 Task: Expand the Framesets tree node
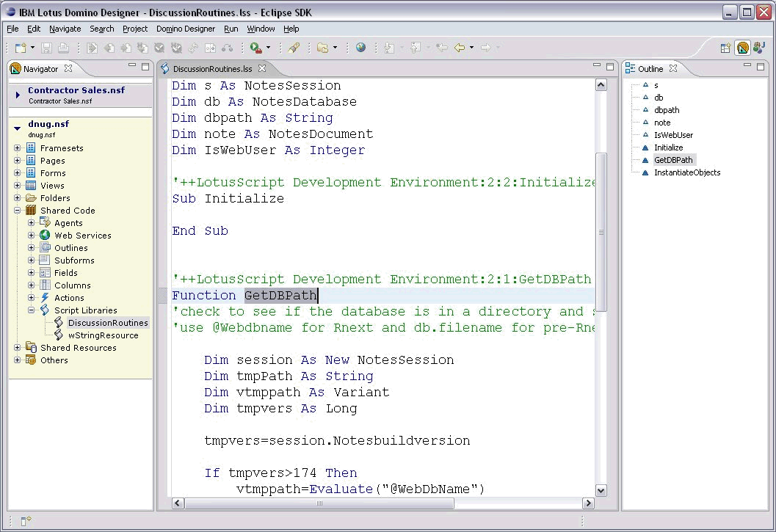click(x=18, y=148)
